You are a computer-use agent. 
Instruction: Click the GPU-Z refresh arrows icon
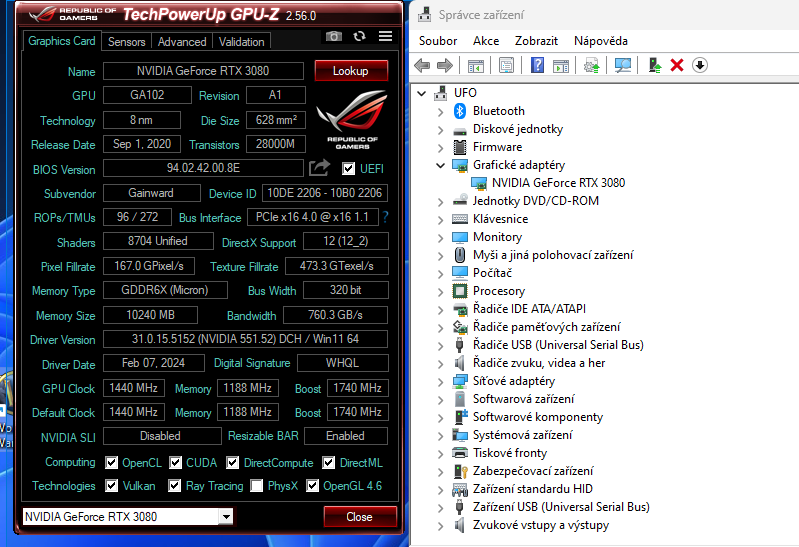click(x=360, y=36)
